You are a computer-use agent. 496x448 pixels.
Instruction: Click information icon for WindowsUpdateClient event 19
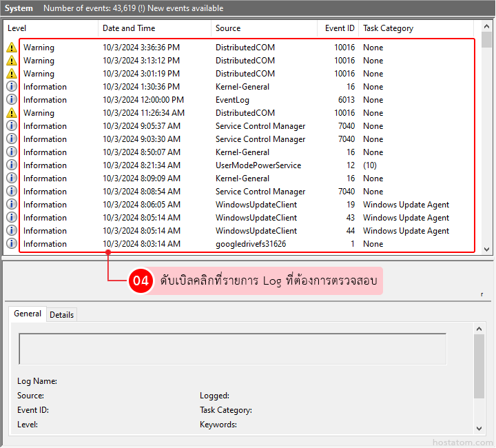12,205
